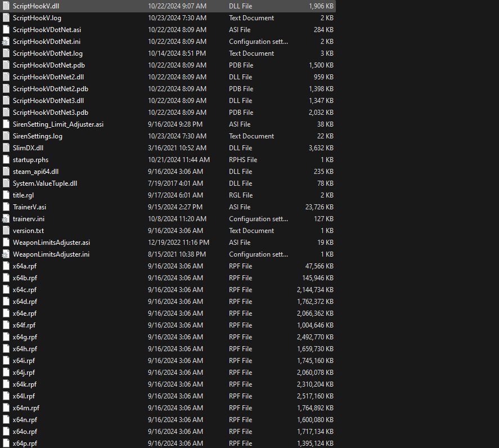Click the ScriptHookVDotNet.log file icon
Viewport: 499px width, 448px height.
click(x=6, y=53)
